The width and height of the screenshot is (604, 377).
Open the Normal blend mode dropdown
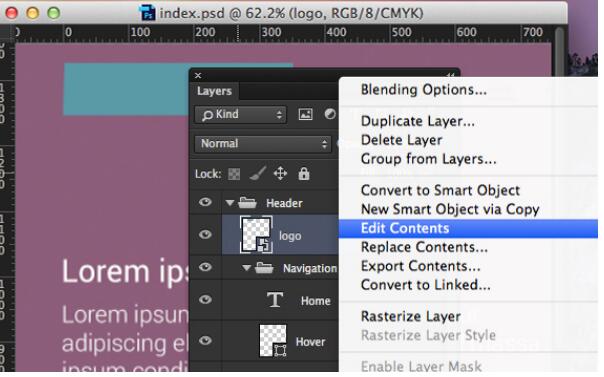coord(262,144)
